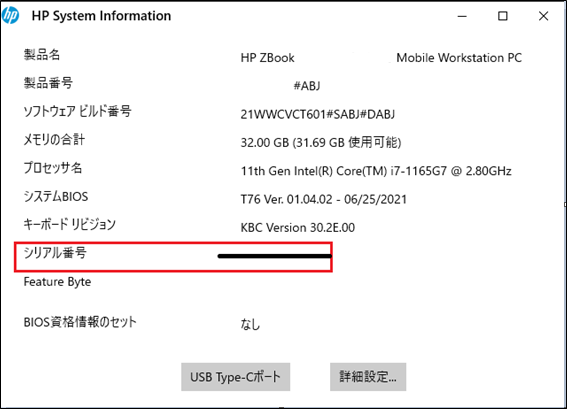Click the Feature Byte label
The image size is (567, 409).
pyautogui.click(x=57, y=282)
